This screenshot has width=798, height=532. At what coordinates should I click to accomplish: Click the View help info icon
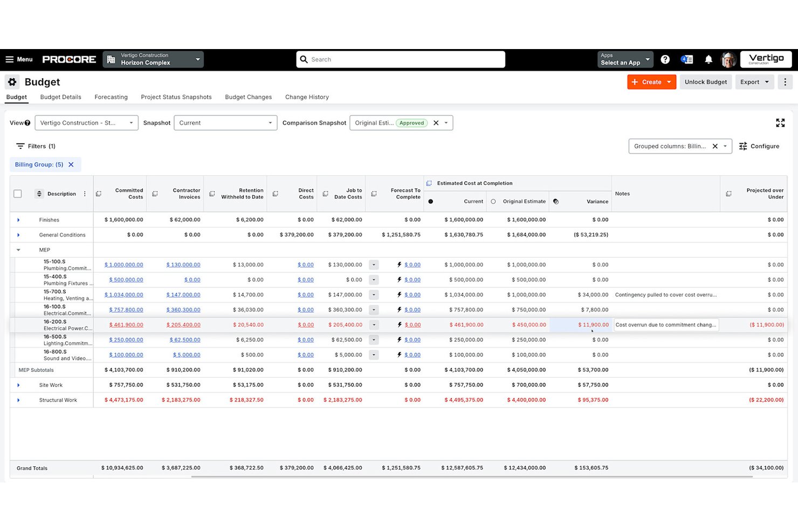click(x=27, y=123)
